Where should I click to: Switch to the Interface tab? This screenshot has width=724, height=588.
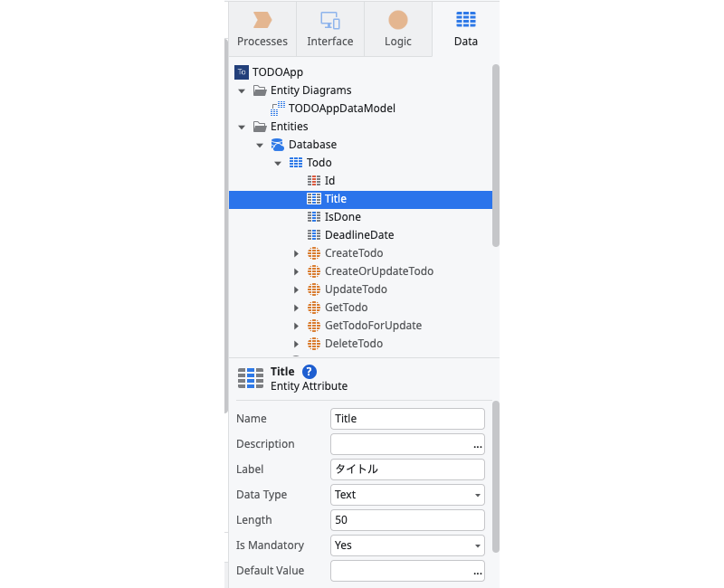pyautogui.click(x=330, y=29)
